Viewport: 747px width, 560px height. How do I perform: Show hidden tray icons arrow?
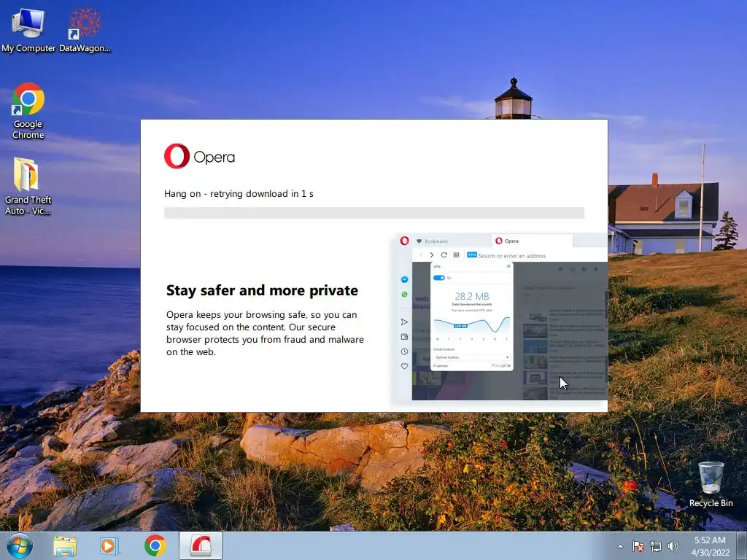(x=620, y=546)
